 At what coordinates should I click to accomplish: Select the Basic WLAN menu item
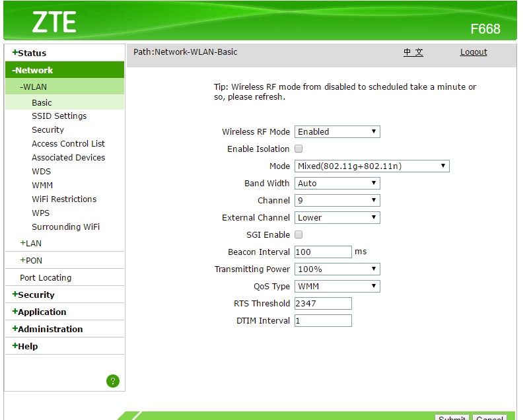[x=42, y=102]
